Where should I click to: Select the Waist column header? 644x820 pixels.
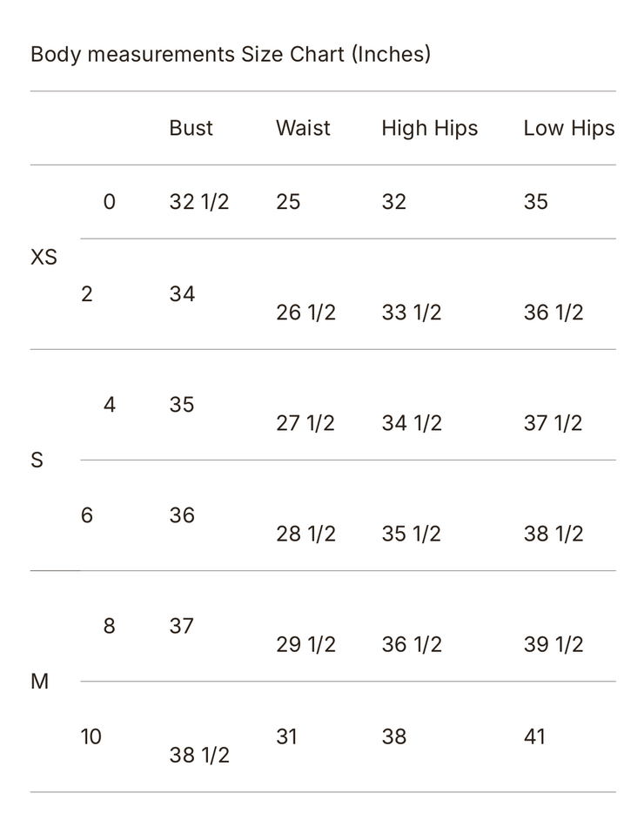(x=303, y=128)
